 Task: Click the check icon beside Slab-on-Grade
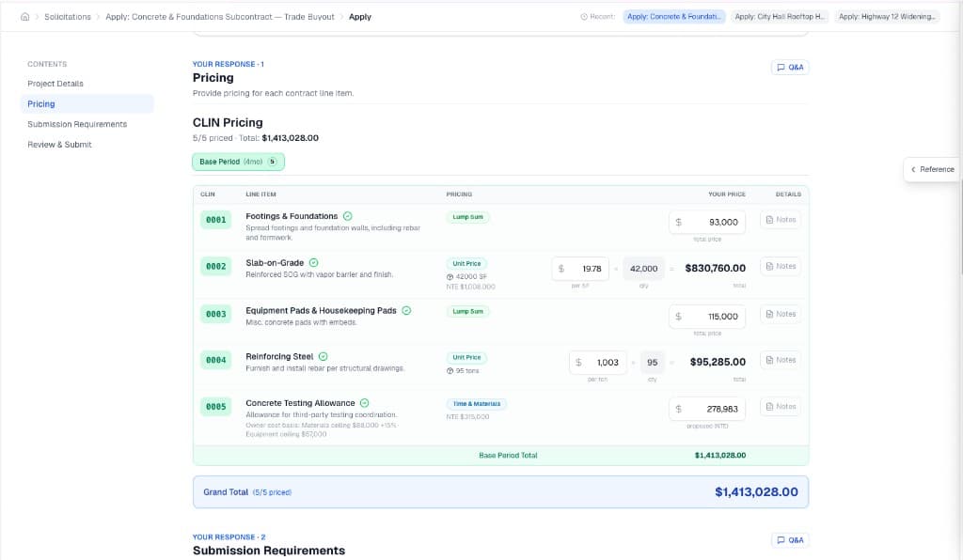tap(314, 262)
